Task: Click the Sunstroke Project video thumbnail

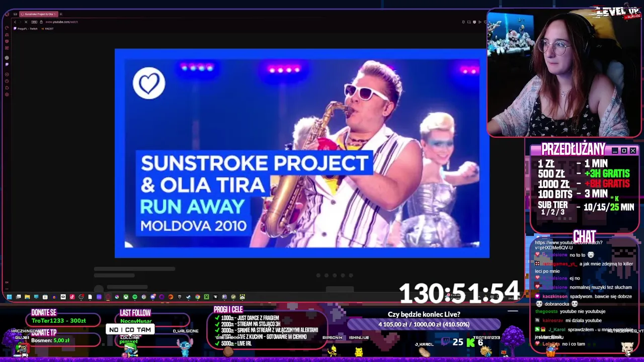Action: tap(302, 153)
